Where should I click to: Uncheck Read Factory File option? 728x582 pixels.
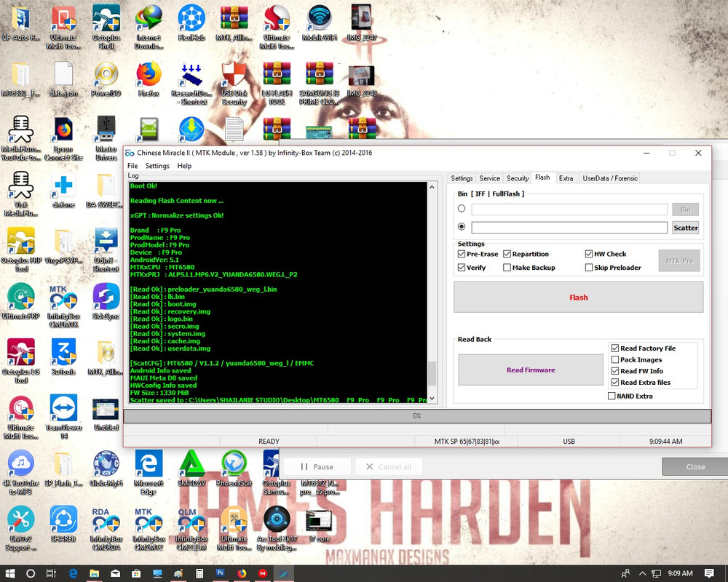pyautogui.click(x=615, y=348)
